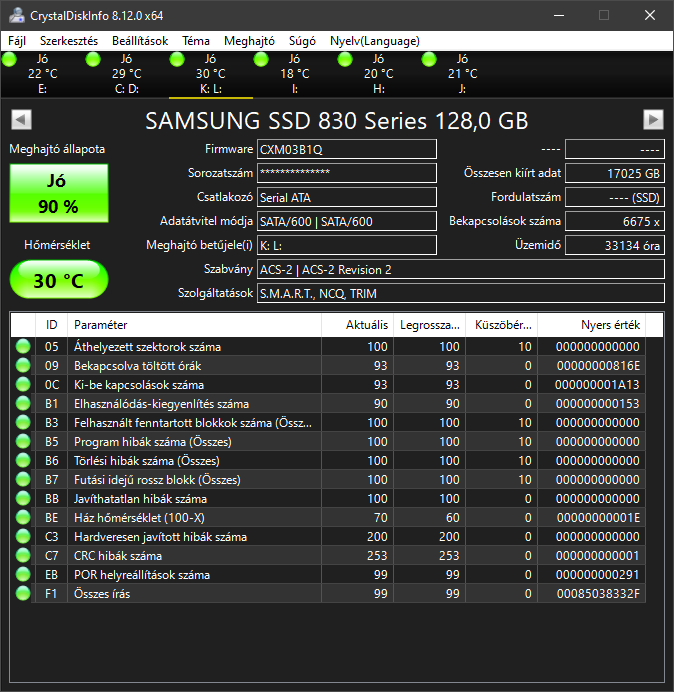Click the masked Sorozatszám serial field
This screenshot has width=674, height=692.
(347, 173)
